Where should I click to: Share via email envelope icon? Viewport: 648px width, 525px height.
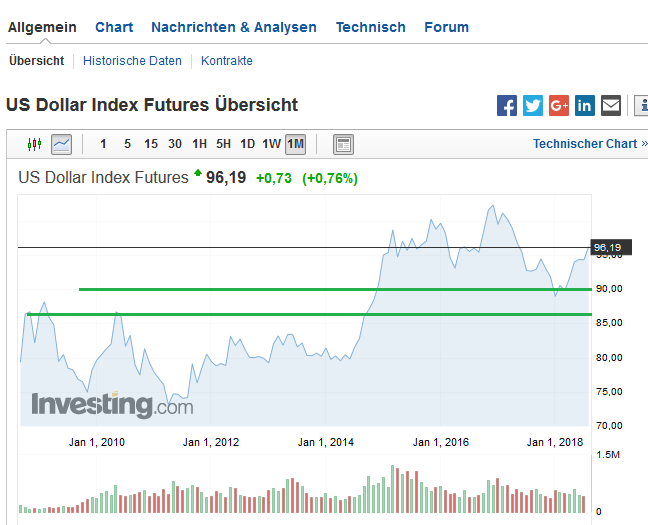611,105
